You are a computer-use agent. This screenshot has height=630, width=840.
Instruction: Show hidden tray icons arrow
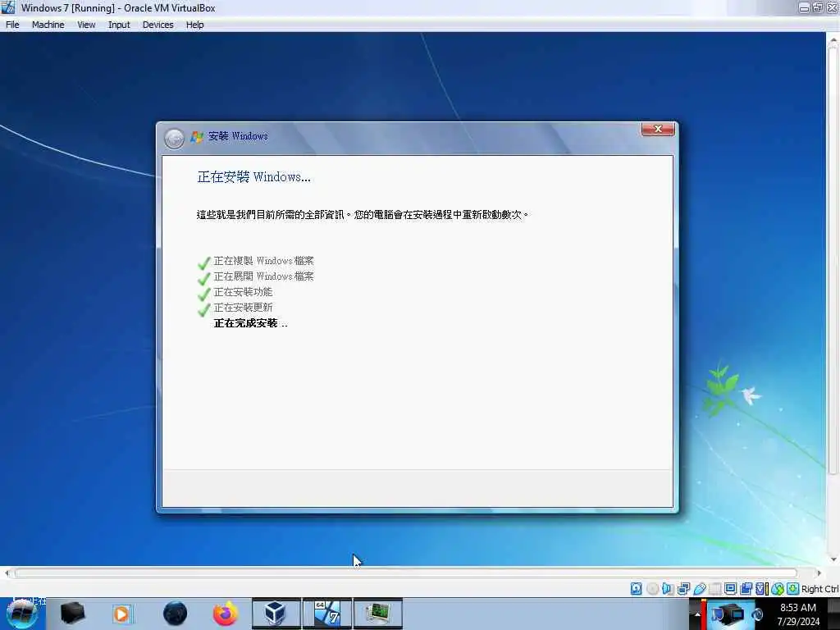(697, 614)
